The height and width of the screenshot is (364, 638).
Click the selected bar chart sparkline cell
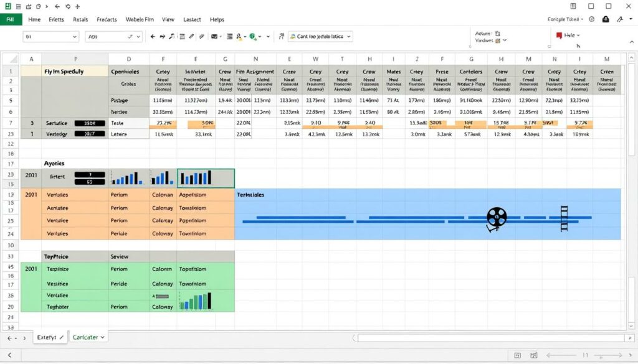(206, 179)
